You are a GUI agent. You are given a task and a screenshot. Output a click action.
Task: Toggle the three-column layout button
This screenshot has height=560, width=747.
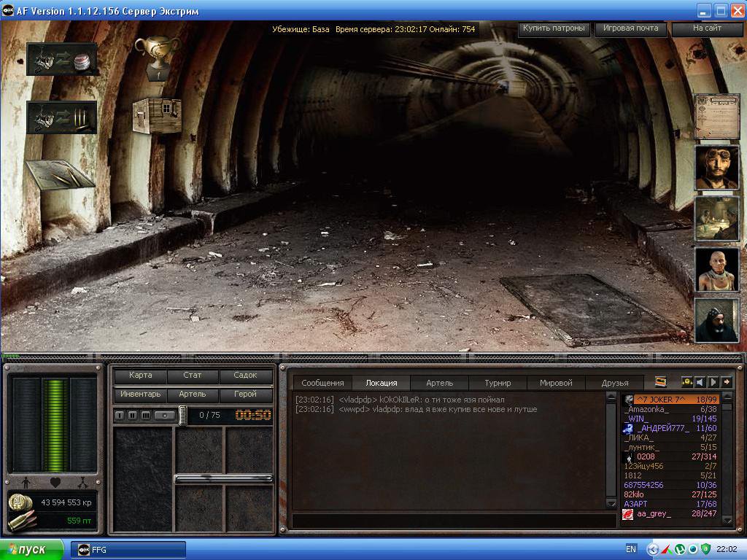click(146, 415)
